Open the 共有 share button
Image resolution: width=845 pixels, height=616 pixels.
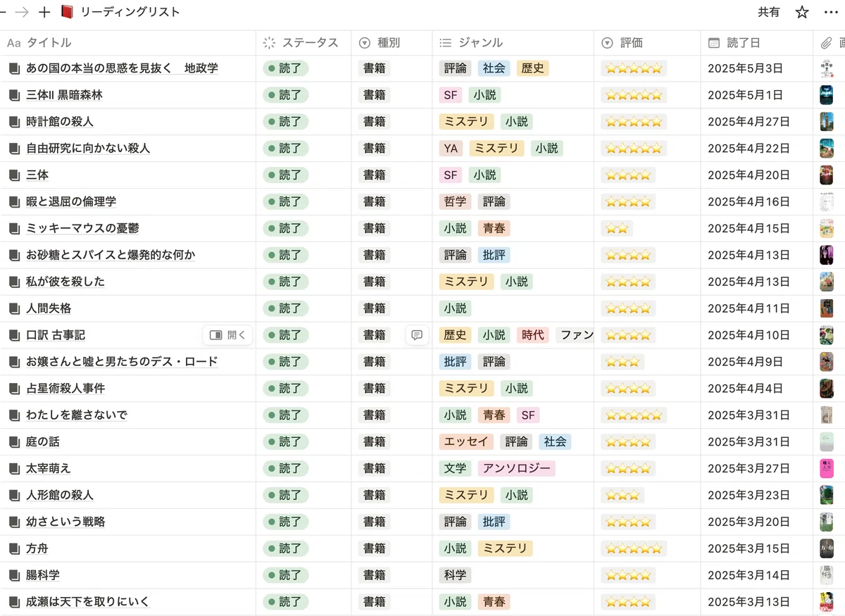(x=769, y=12)
